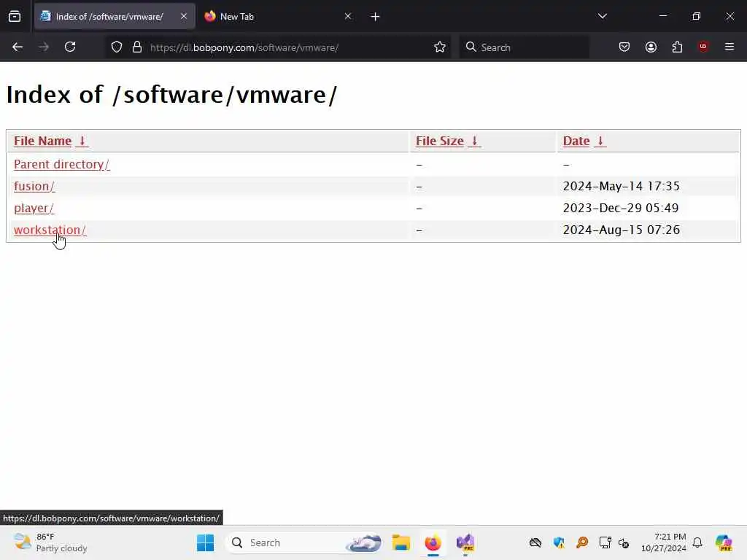Sort File Name descending arrow
Image resolution: width=747 pixels, height=560 pixels.
(82, 141)
